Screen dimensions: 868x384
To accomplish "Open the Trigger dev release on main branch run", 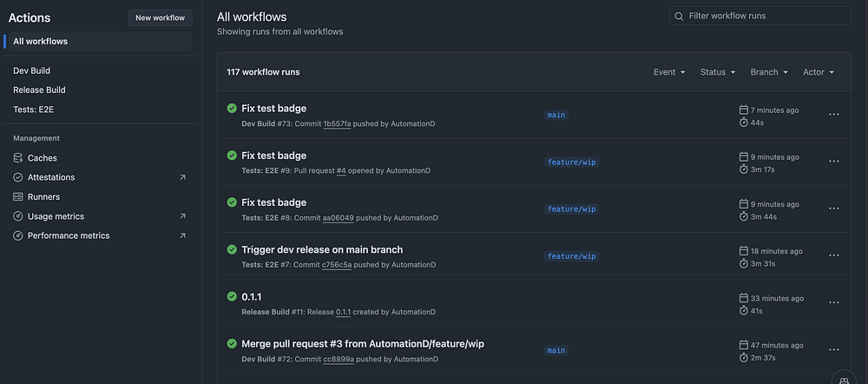I will 322,249.
